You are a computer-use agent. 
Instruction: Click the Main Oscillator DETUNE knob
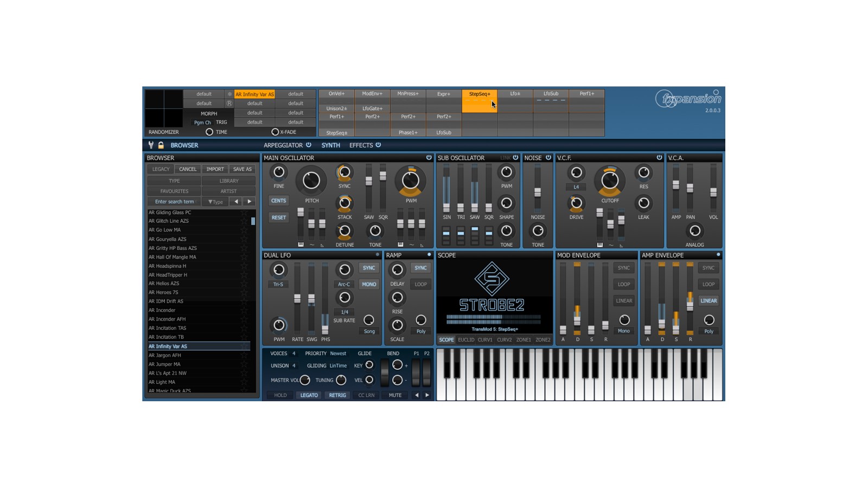click(x=344, y=231)
